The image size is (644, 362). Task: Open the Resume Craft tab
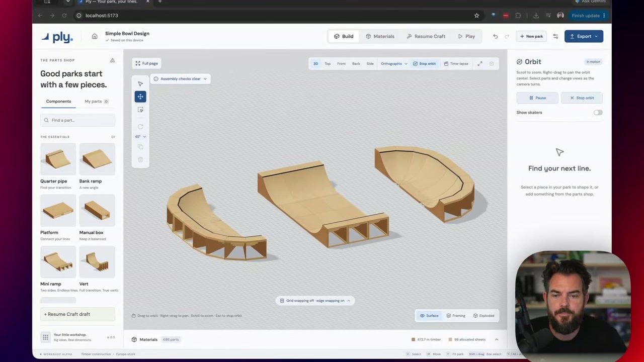coord(426,36)
